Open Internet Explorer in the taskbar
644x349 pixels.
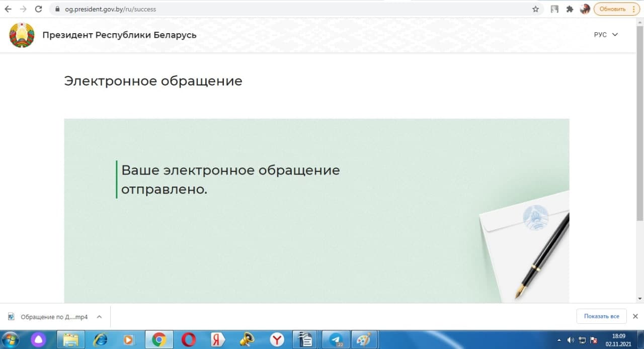pos(101,340)
